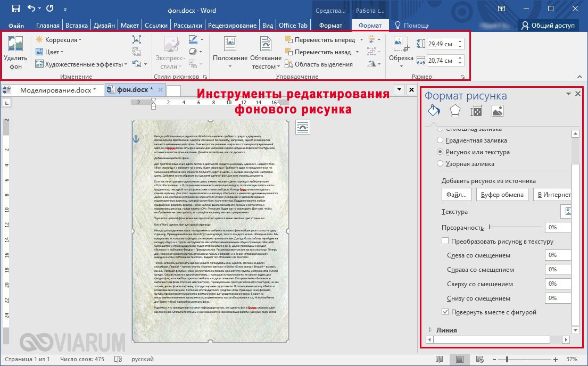Open the Положение dropdown
Screen dimensions: 588x366
pos(230,53)
